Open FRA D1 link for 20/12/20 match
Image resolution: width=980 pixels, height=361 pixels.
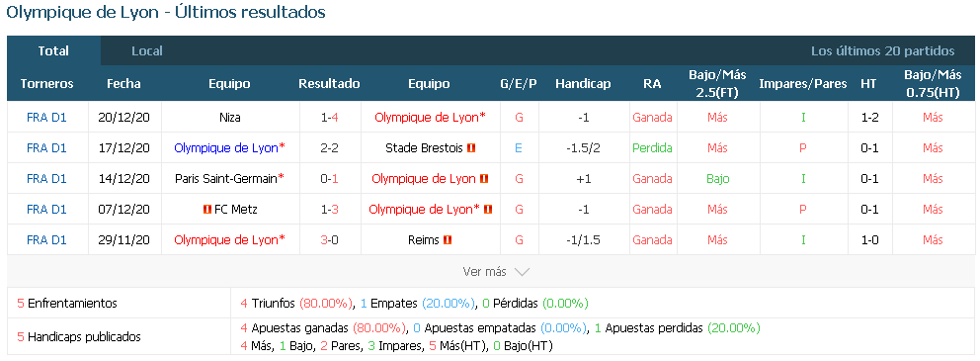[46, 118]
